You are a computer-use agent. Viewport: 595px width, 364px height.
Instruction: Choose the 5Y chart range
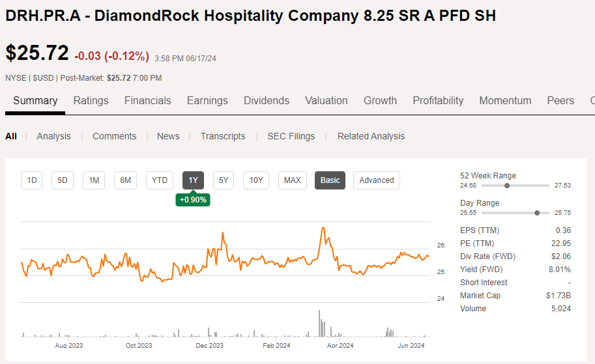tap(224, 180)
